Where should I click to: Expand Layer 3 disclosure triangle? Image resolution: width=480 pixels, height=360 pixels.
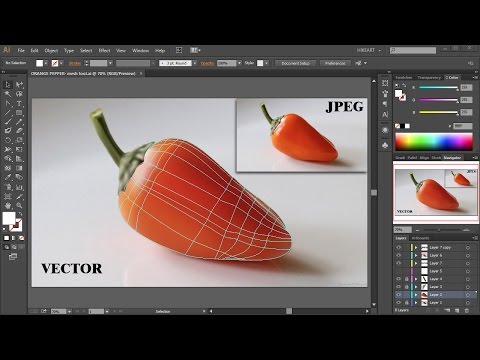[416, 287]
